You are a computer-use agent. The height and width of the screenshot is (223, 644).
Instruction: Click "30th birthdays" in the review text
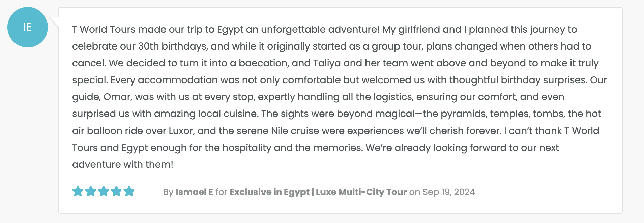[173, 46]
